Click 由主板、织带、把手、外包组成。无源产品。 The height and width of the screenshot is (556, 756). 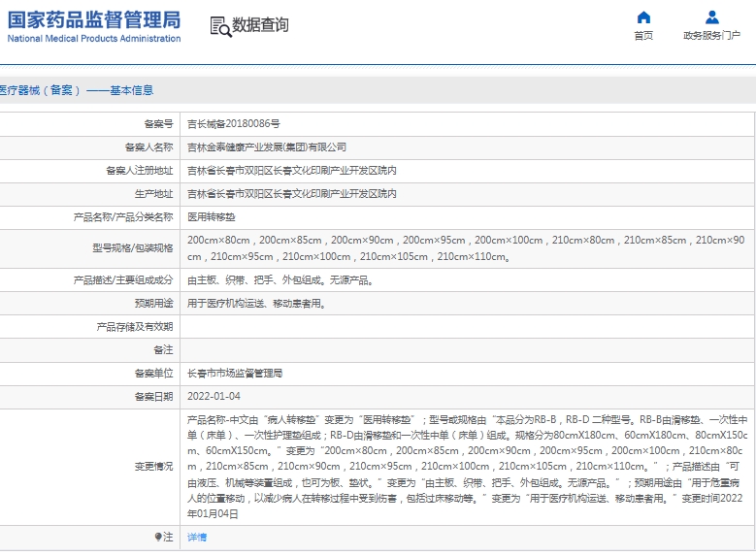pyautogui.click(x=280, y=280)
